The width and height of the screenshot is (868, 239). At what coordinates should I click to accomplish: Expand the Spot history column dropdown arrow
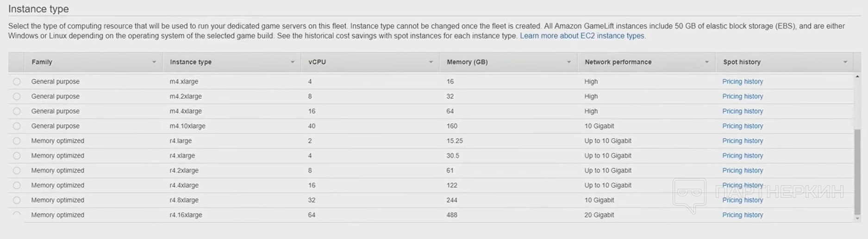pyautogui.click(x=845, y=62)
